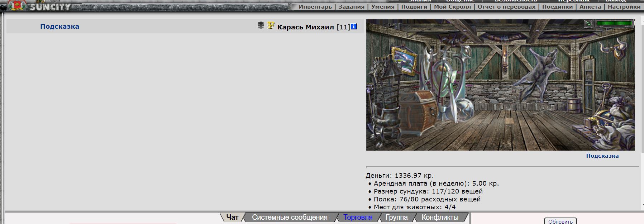The image size is (644, 224).
Task: Open the Группа tab
Action: pyautogui.click(x=396, y=217)
